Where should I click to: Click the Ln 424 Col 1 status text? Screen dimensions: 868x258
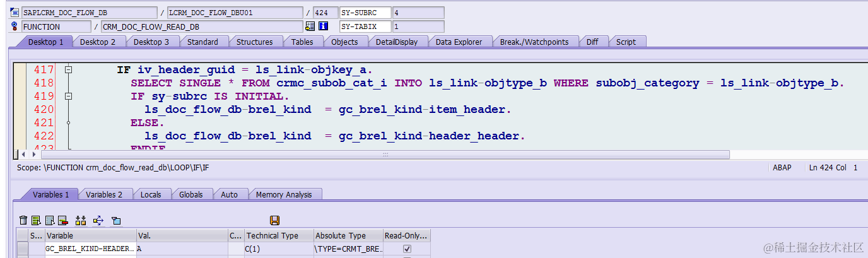point(833,168)
